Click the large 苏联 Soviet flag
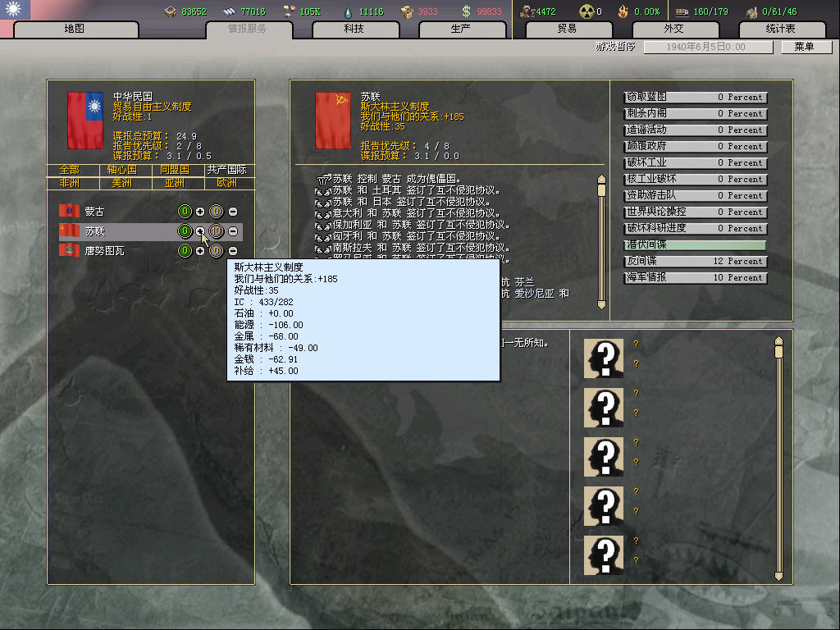Screen dimensions: 840x630 (333, 121)
